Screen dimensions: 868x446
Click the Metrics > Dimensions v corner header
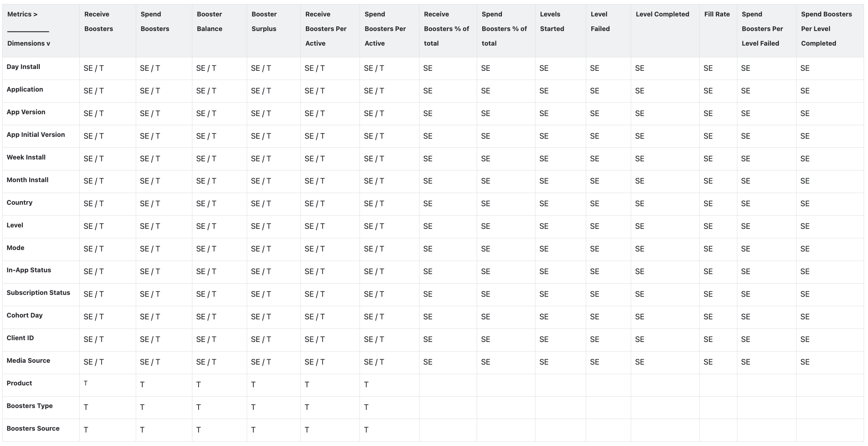click(28, 29)
